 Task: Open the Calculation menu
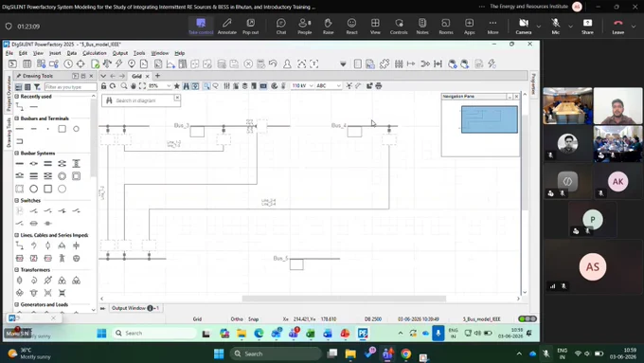coord(95,53)
